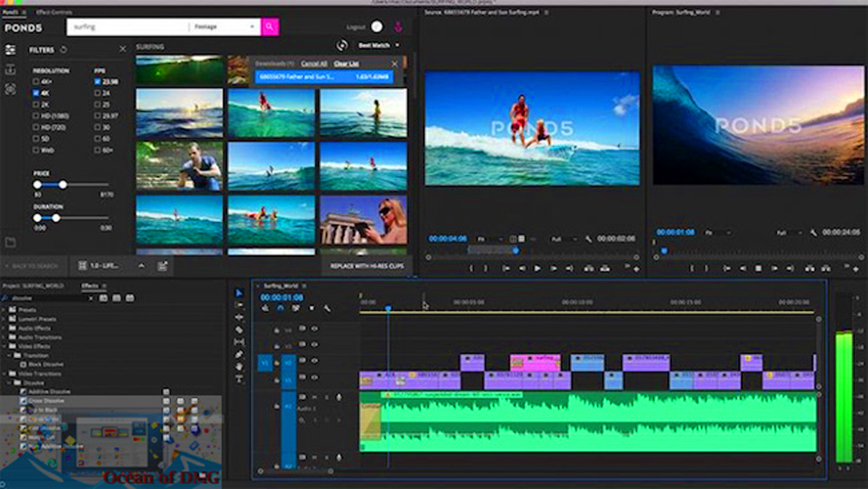Image resolution: width=868 pixels, height=489 pixels.
Task: Clear the Effects panel search field
Action: [91, 299]
